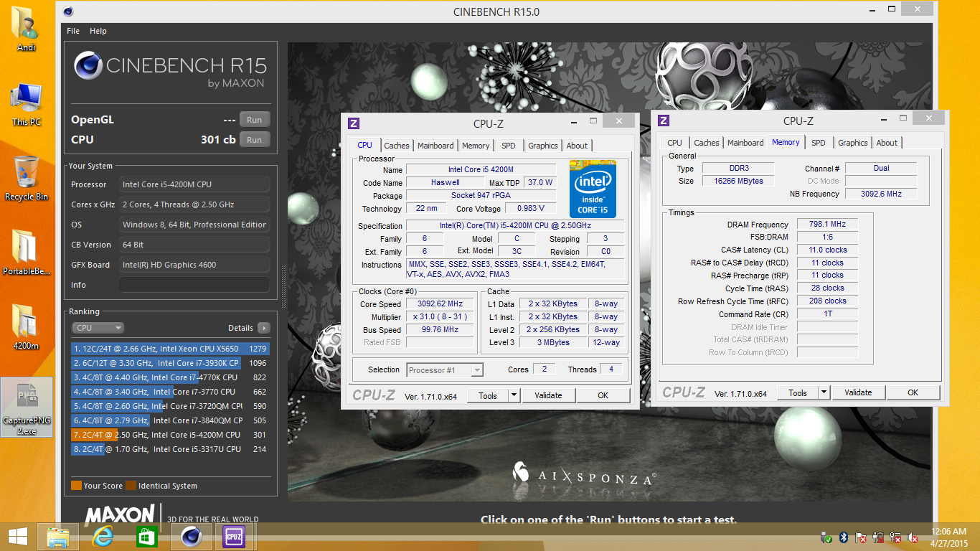This screenshot has height=551, width=980.
Task: Click the Windows Start button
Action: click(18, 537)
